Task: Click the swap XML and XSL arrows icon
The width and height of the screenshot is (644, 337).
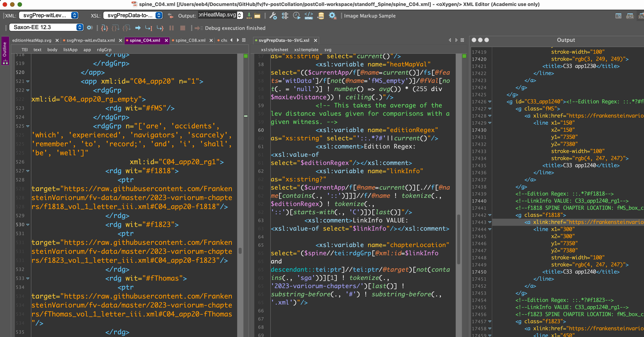Action: tap(171, 16)
